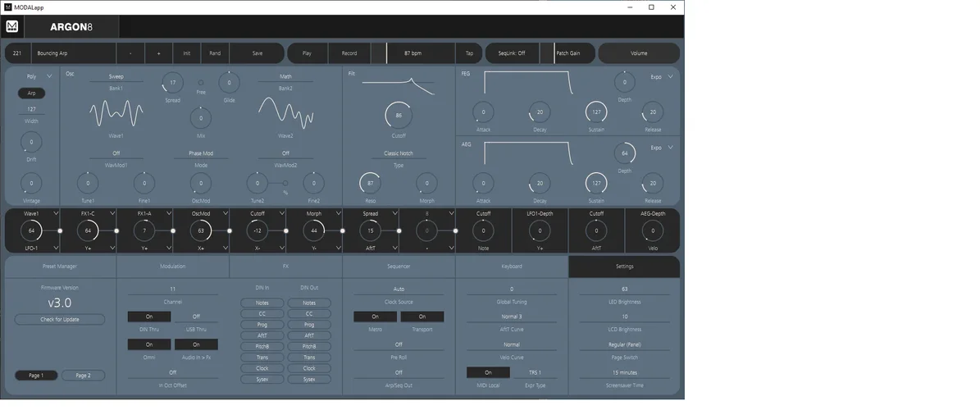Click the Modal logo in the header
Image resolution: width=980 pixels, height=410 pixels.
[12, 26]
